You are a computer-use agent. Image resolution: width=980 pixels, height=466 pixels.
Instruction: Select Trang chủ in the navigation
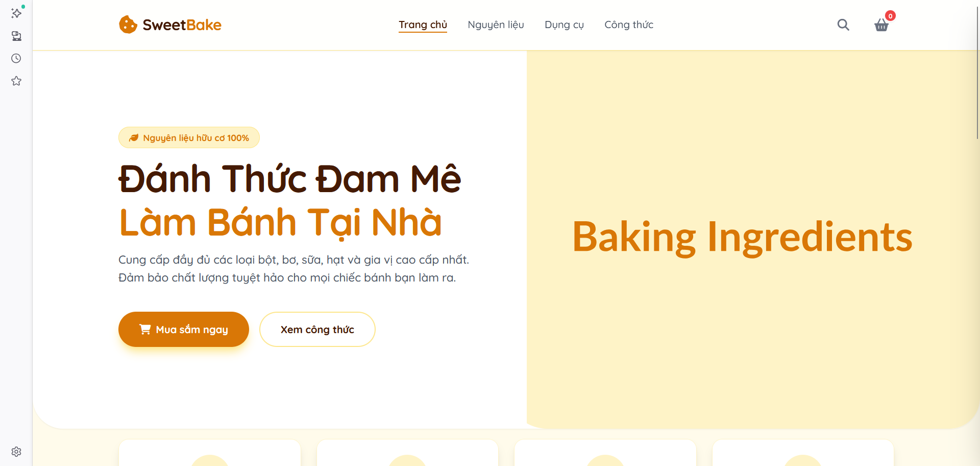pyautogui.click(x=423, y=25)
